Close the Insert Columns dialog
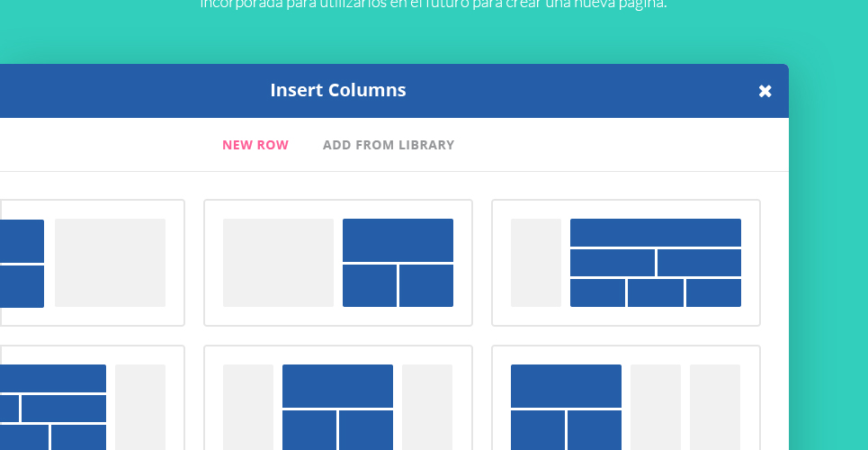The width and height of the screenshot is (868, 450). (x=765, y=92)
